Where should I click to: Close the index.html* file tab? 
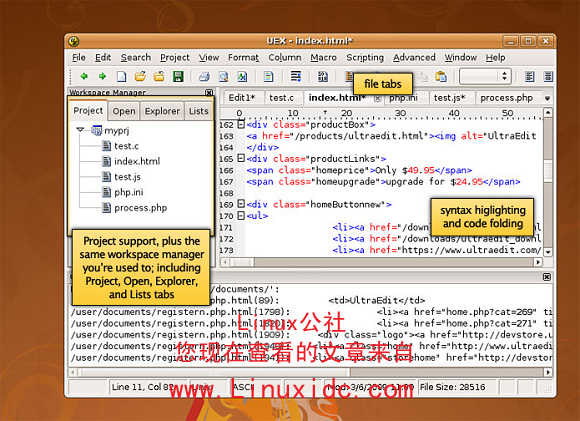[x=377, y=98]
